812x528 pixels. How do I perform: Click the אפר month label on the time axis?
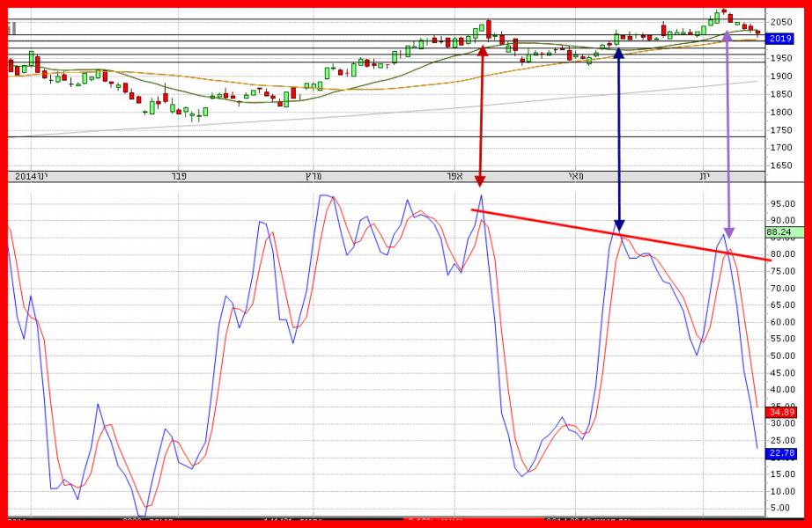(x=454, y=176)
